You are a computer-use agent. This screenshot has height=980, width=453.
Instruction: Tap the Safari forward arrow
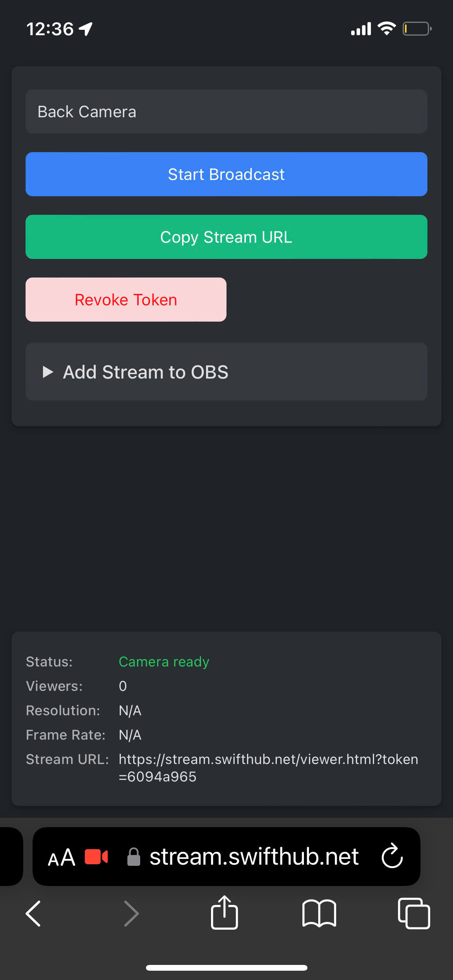coord(131,913)
